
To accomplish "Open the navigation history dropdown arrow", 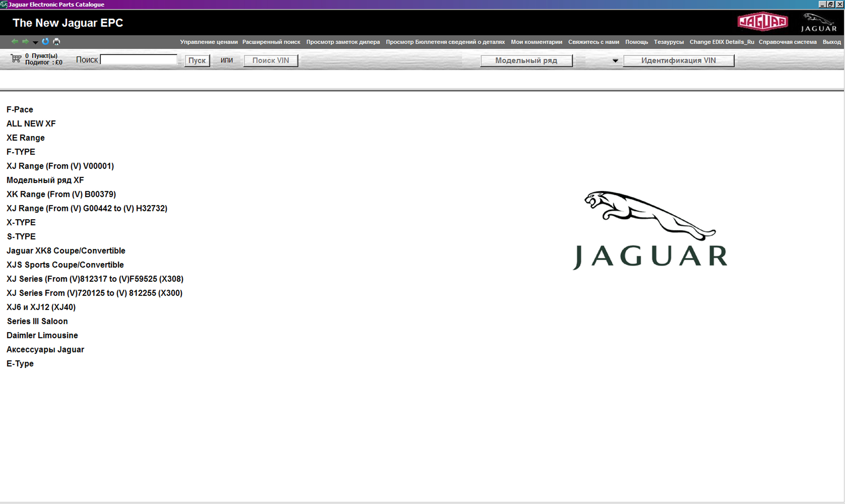I will (35, 42).
